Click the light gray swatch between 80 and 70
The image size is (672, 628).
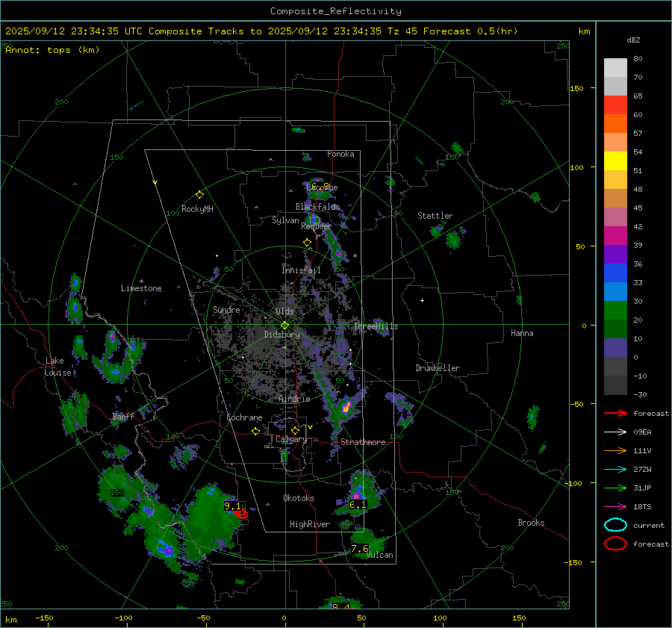(x=615, y=68)
